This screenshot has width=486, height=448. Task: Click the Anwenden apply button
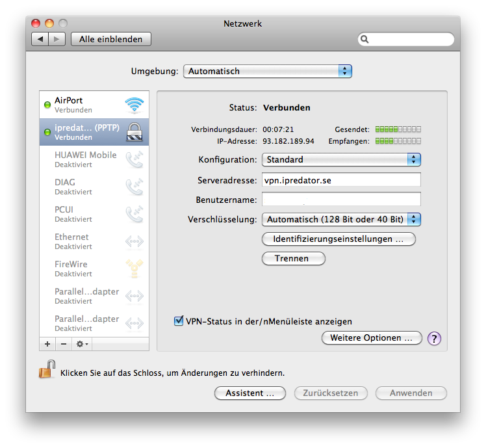411,393
